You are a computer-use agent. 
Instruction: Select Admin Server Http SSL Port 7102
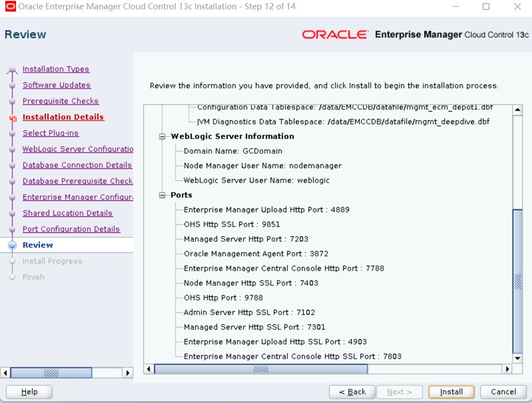pyautogui.click(x=249, y=312)
